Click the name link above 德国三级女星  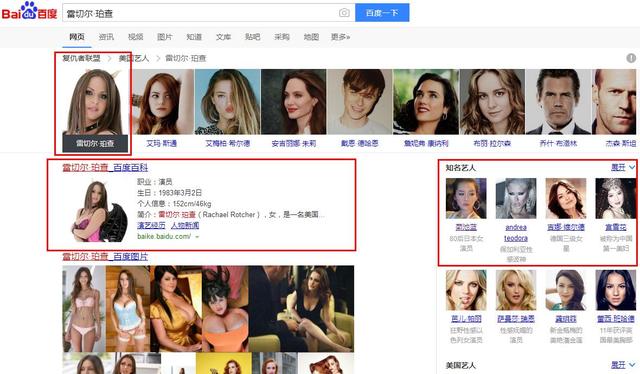pos(566,227)
